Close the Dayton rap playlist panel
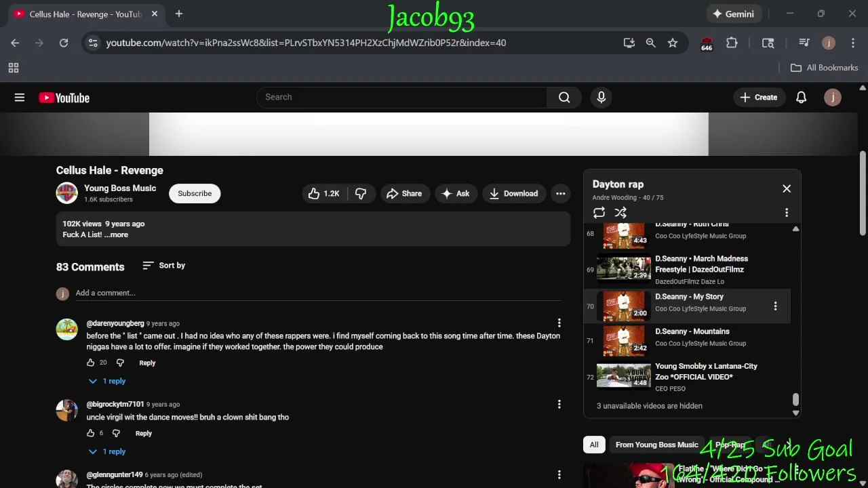Viewport: 868px width, 488px height. [787, 188]
